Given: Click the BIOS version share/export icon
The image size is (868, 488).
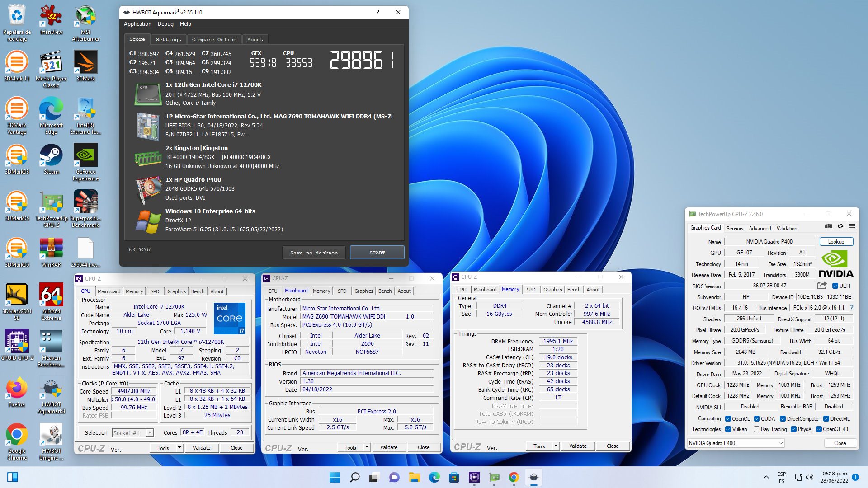Looking at the screenshot, I should coord(822,286).
